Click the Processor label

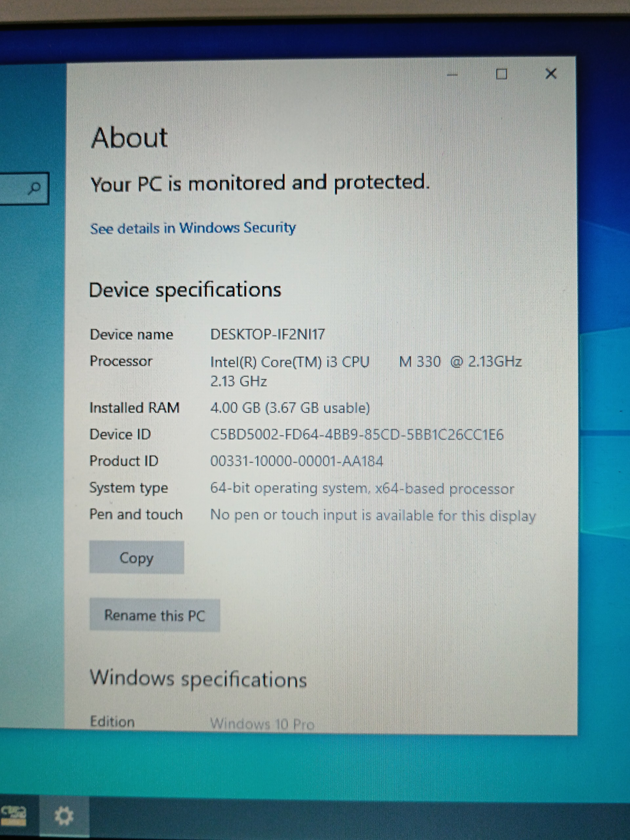(x=121, y=361)
